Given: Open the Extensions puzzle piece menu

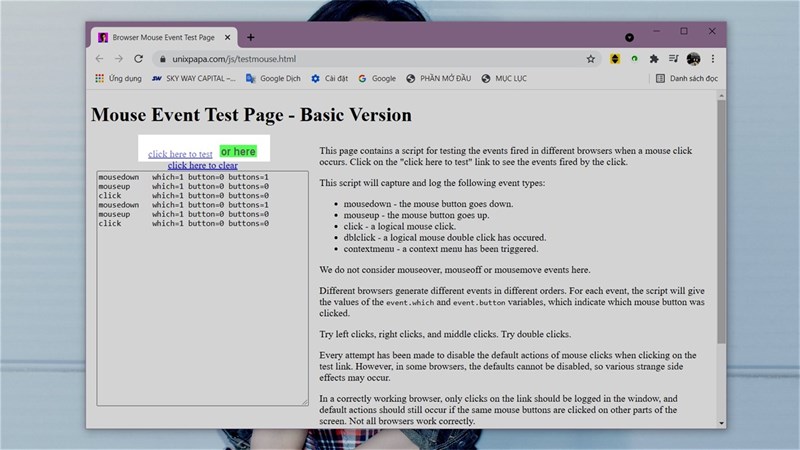Looking at the screenshot, I should (654, 59).
